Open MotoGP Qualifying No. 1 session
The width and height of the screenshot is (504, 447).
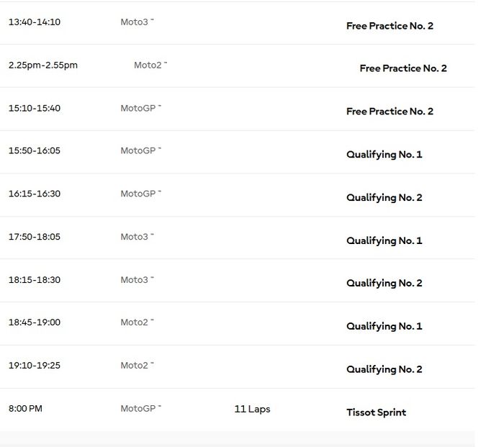(x=384, y=155)
